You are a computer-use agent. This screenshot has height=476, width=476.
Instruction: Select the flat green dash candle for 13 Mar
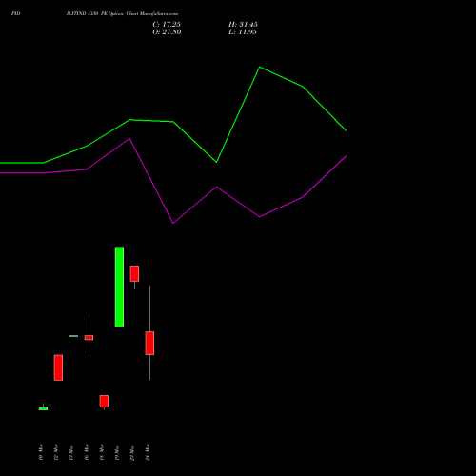pos(73,336)
